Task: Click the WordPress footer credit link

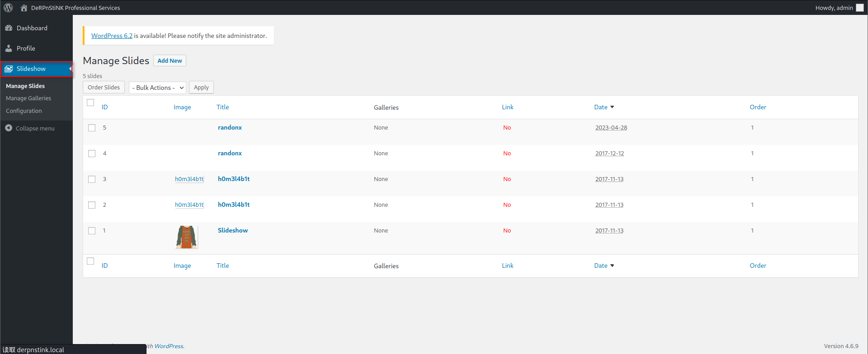Action: click(169, 346)
